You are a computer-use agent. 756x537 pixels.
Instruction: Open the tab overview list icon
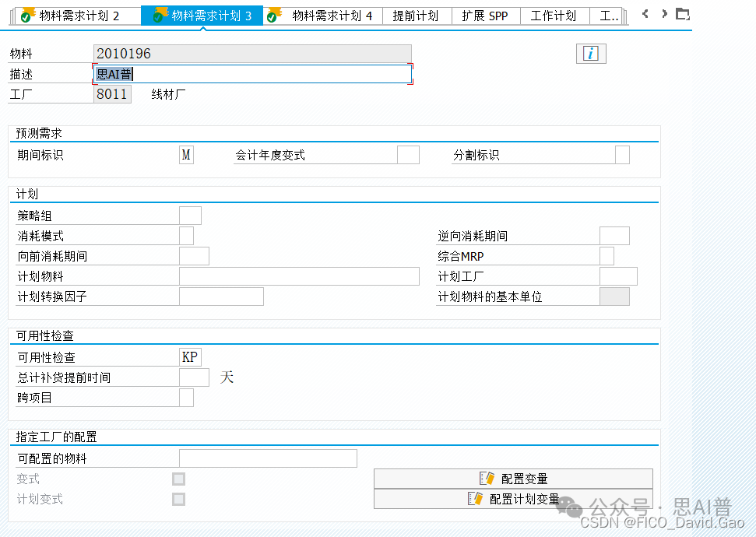pos(684,12)
